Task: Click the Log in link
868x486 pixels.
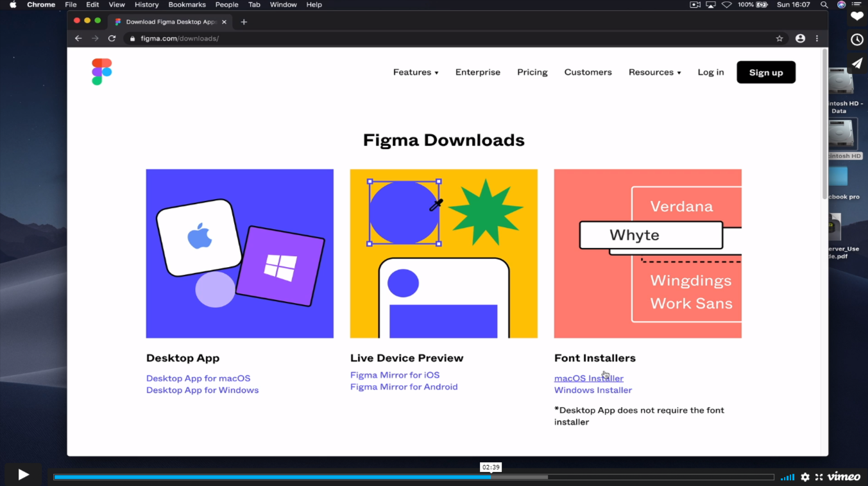Action: click(x=711, y=73)
